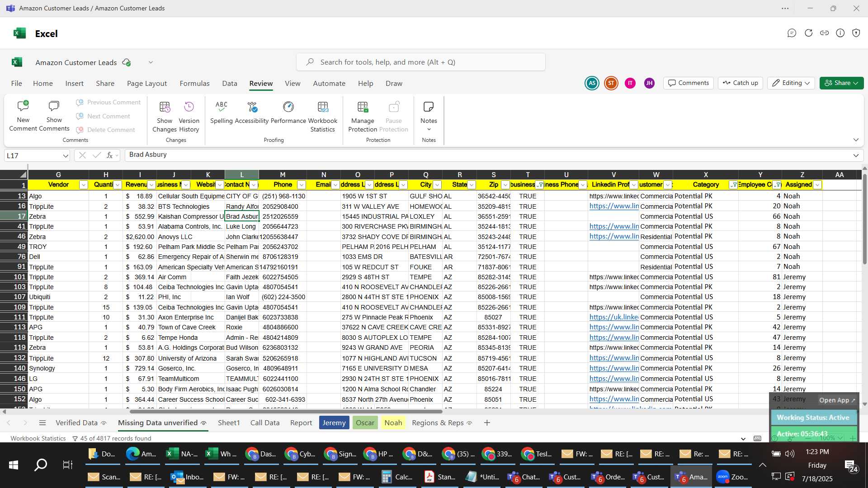The image size is (868, 488).
Task: Open the more options ellipsis in the title bar
Action: click(785, 8)
